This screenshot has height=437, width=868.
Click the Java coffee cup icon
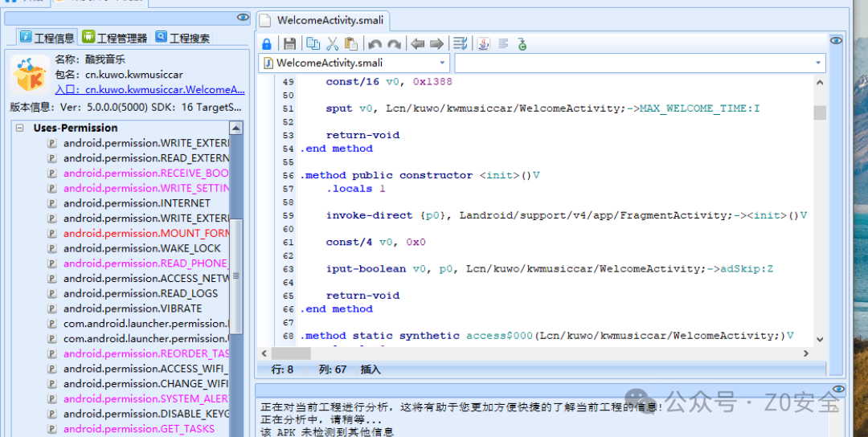(x=484, y=43)
